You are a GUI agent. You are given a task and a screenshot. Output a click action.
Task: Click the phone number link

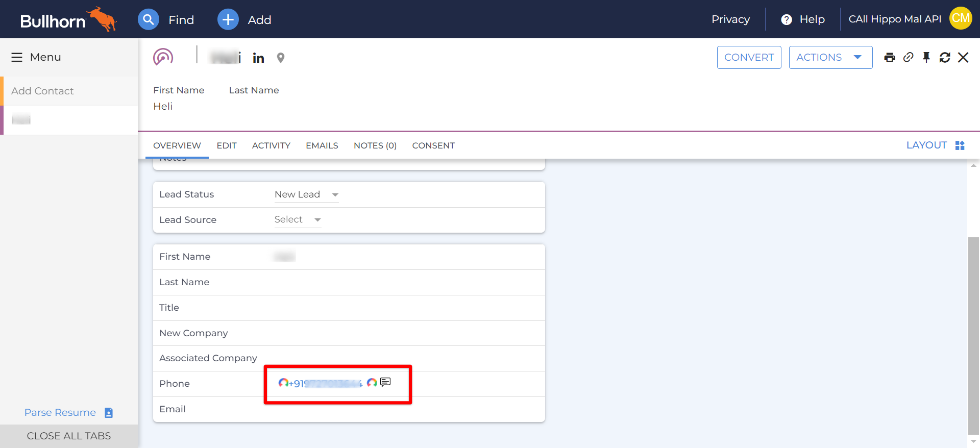(x=326, y=383)
